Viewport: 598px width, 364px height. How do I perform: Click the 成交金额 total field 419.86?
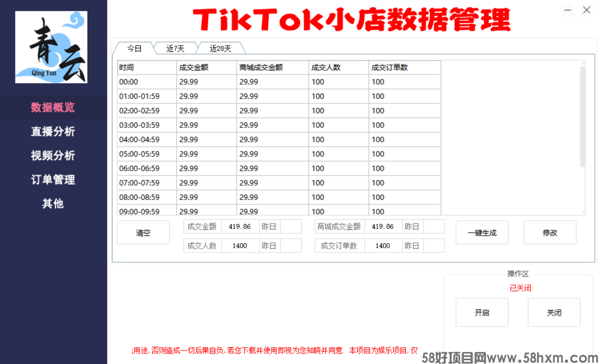coord(240,226)
